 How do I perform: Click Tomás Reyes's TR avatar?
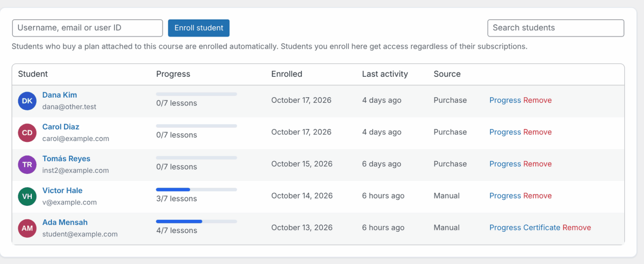(x=27, y=165)
